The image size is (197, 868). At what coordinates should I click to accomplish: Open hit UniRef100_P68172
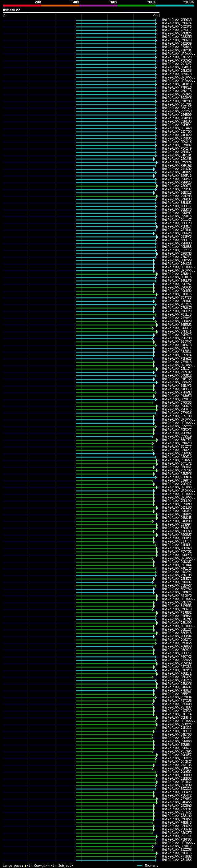[x=177, y=108]
